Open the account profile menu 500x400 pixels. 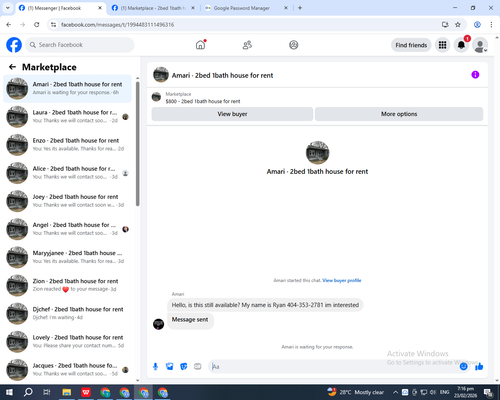(480, 45)
